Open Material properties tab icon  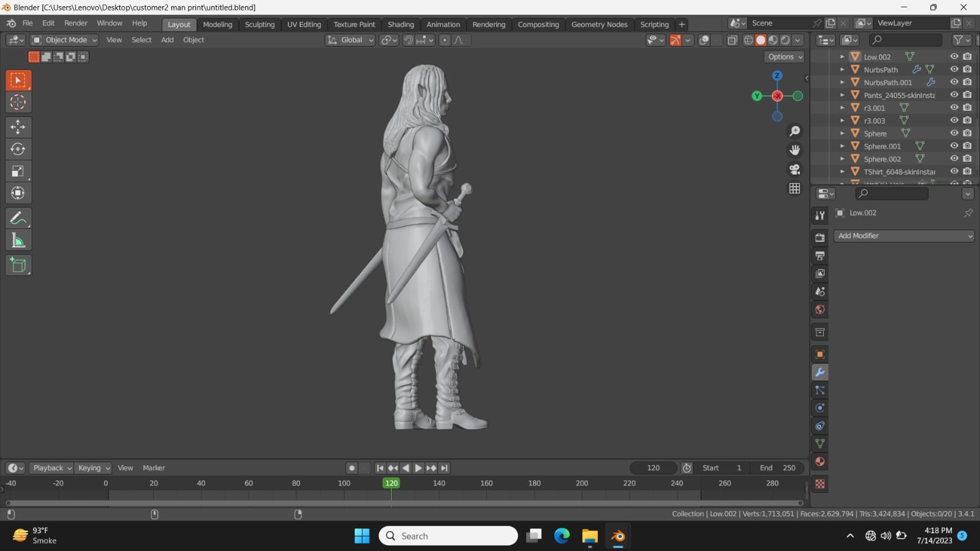820,461
